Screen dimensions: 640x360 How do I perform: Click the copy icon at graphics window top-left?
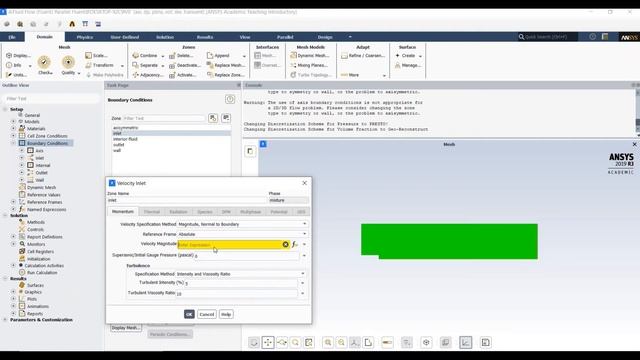pos(250,151)
